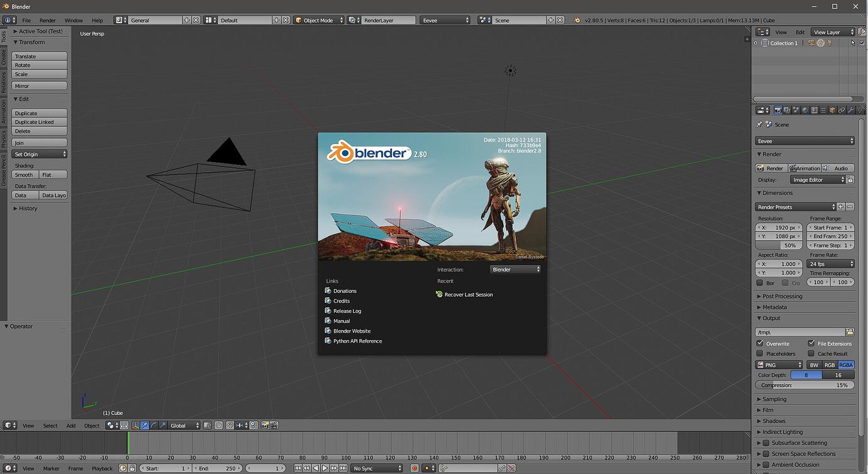Open the World properties tab icon

pos(805,110)
